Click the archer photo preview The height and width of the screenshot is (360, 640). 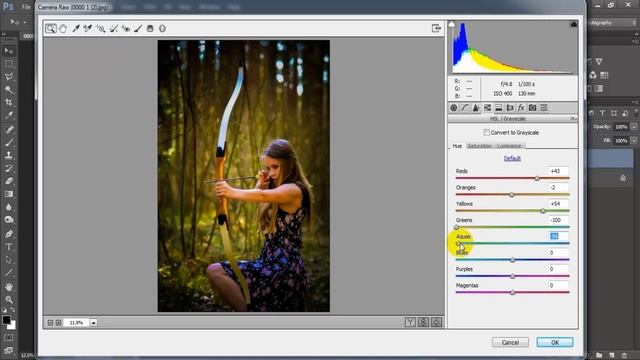[x=244, y=176]
